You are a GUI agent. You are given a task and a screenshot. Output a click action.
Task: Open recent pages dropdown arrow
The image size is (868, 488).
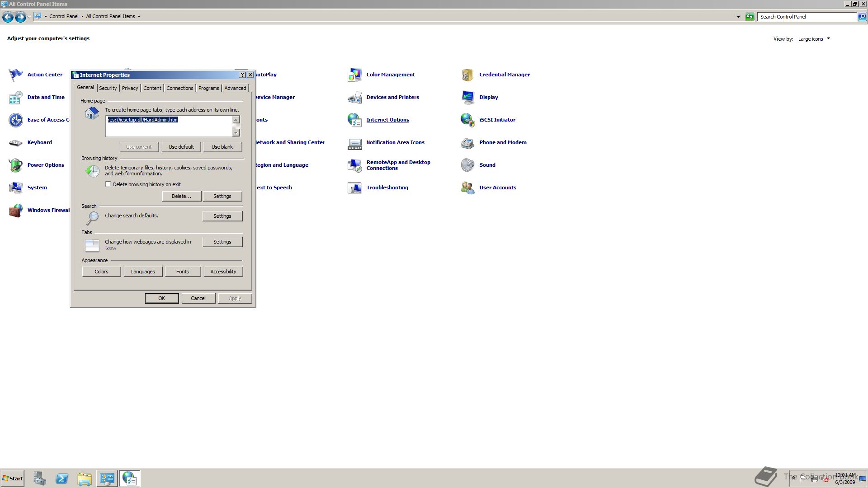coord(29,17)
